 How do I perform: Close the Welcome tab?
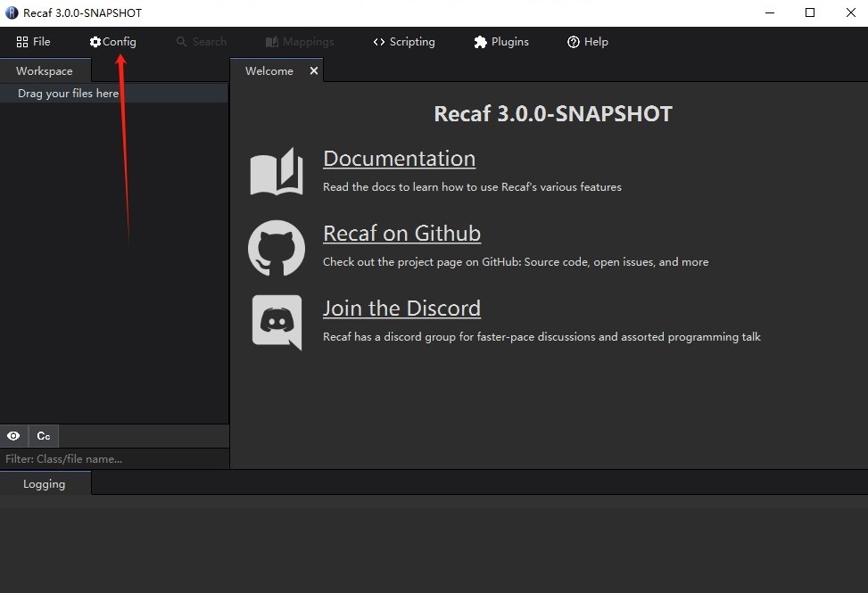[x=314, y=70]
